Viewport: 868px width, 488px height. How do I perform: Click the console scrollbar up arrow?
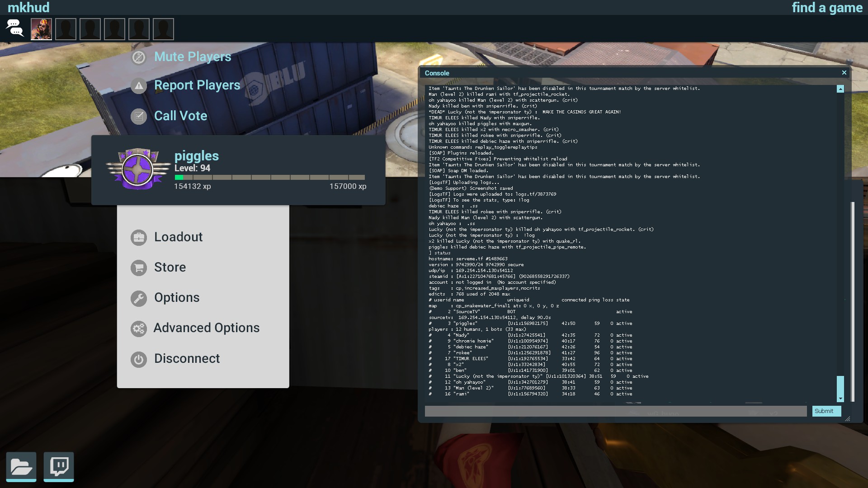pyautogui.click(x=840, y=89)
